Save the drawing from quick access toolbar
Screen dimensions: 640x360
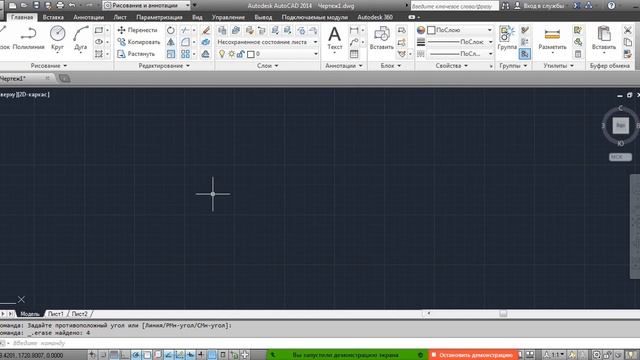pyautogui.click(x=36, y=5)
